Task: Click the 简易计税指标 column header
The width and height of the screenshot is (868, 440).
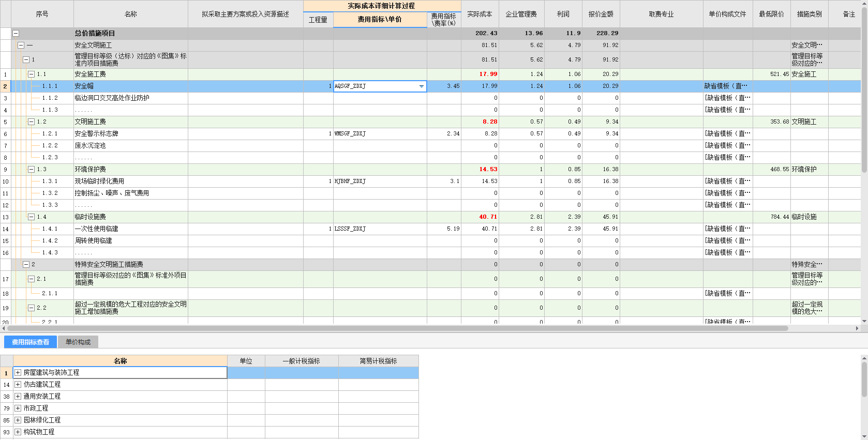Action: [x=379, y=361]
